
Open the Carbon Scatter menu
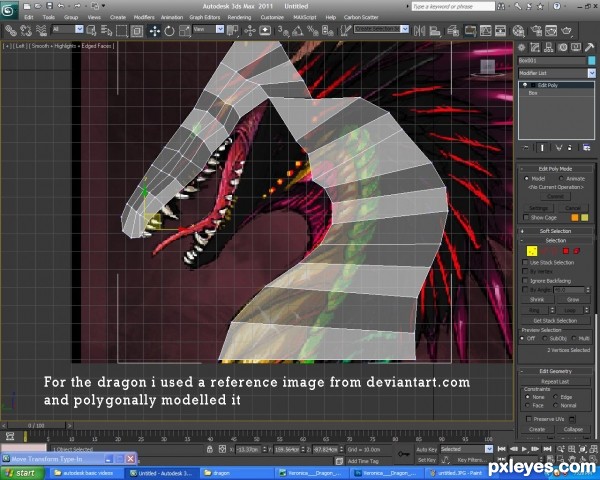point(361,17)
